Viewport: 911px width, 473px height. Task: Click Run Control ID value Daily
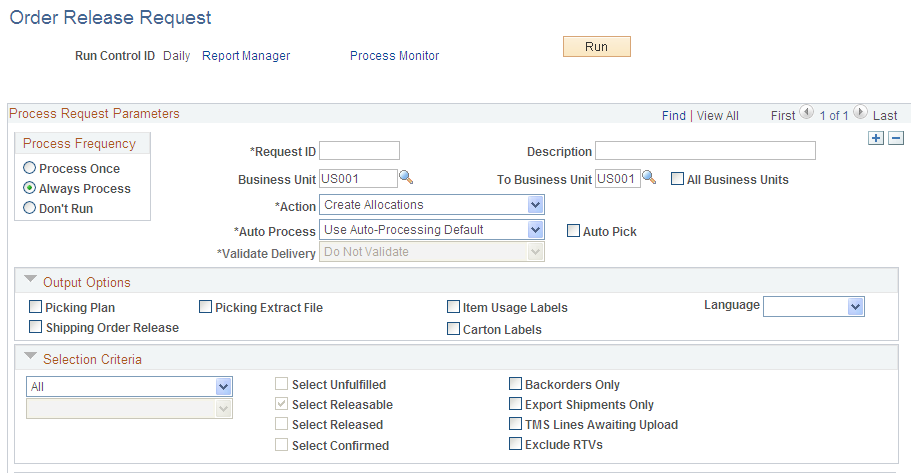(177, 56)
